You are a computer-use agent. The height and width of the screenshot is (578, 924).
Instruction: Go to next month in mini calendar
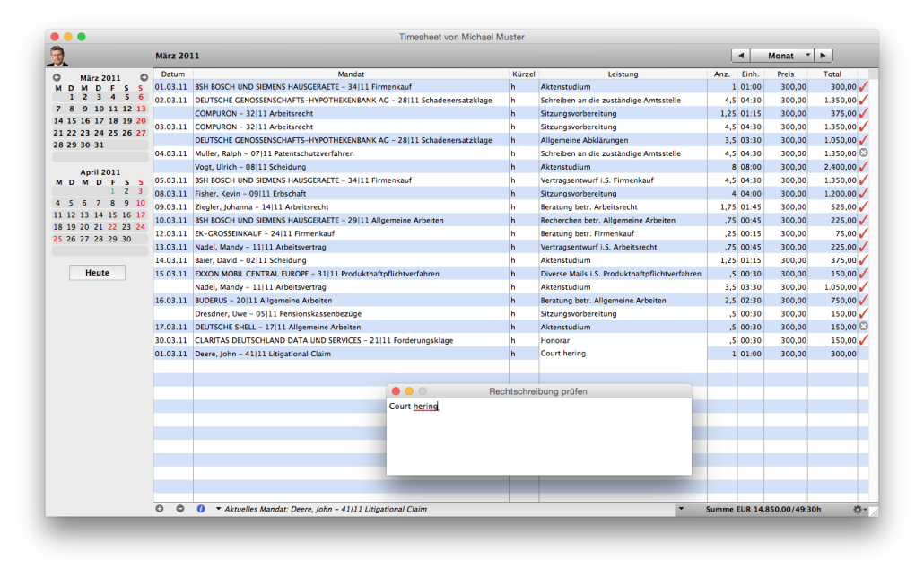144,78
